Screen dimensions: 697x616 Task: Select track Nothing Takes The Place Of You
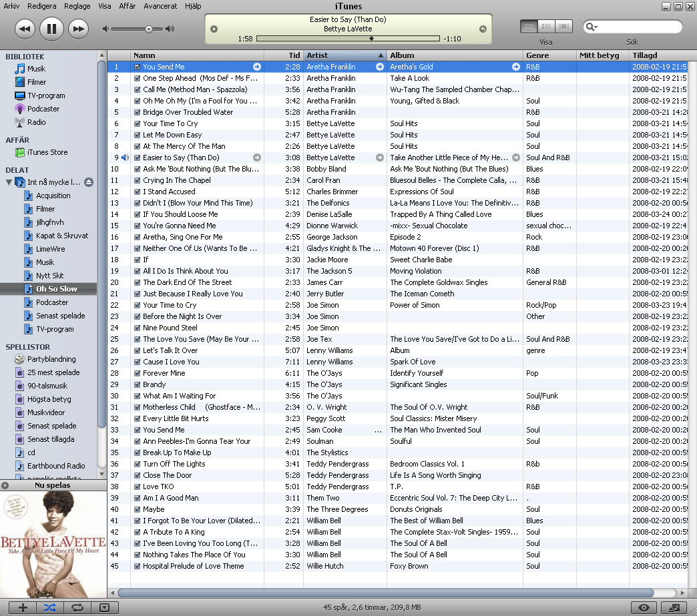click(194, 555)
